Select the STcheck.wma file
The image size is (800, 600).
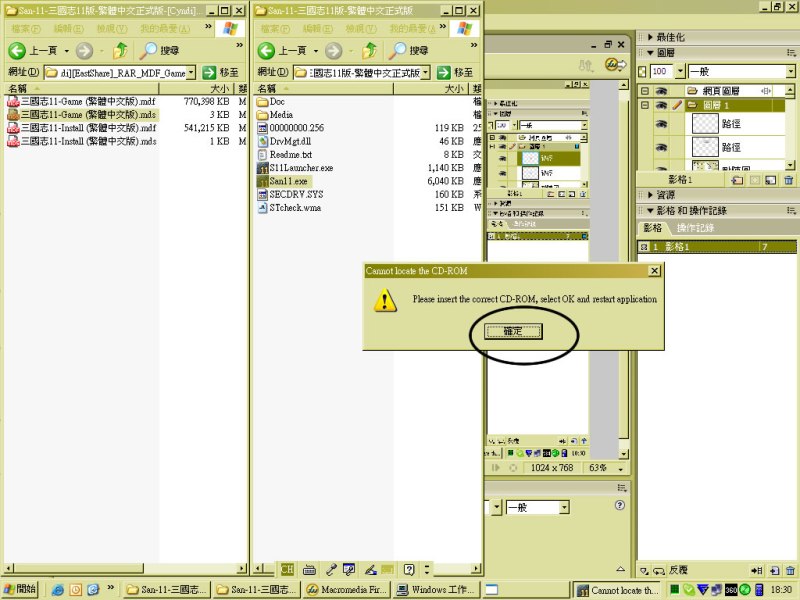click(x=289, y=208)
